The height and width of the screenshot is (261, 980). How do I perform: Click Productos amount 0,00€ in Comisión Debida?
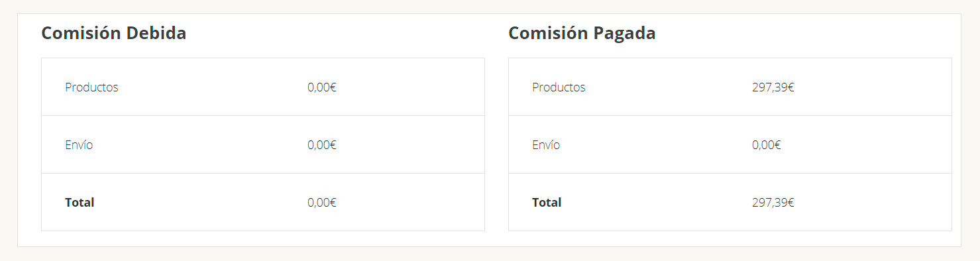[322, 87]
